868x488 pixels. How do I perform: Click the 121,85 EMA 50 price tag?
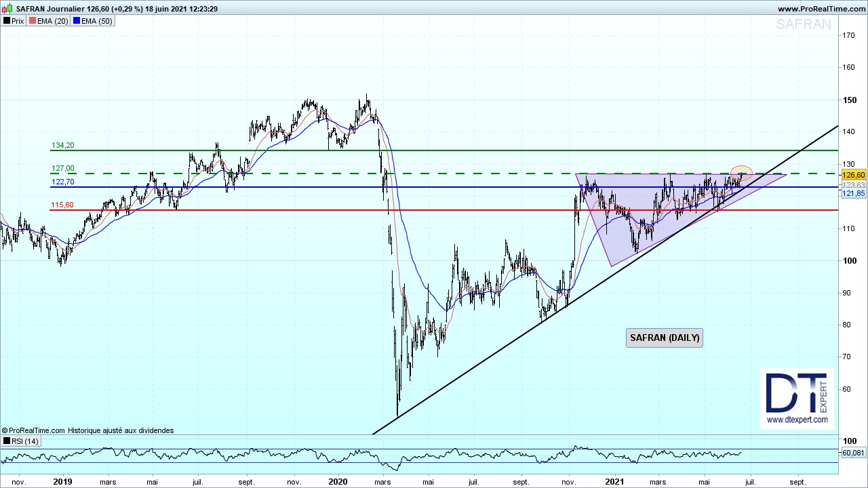point(853,194)
